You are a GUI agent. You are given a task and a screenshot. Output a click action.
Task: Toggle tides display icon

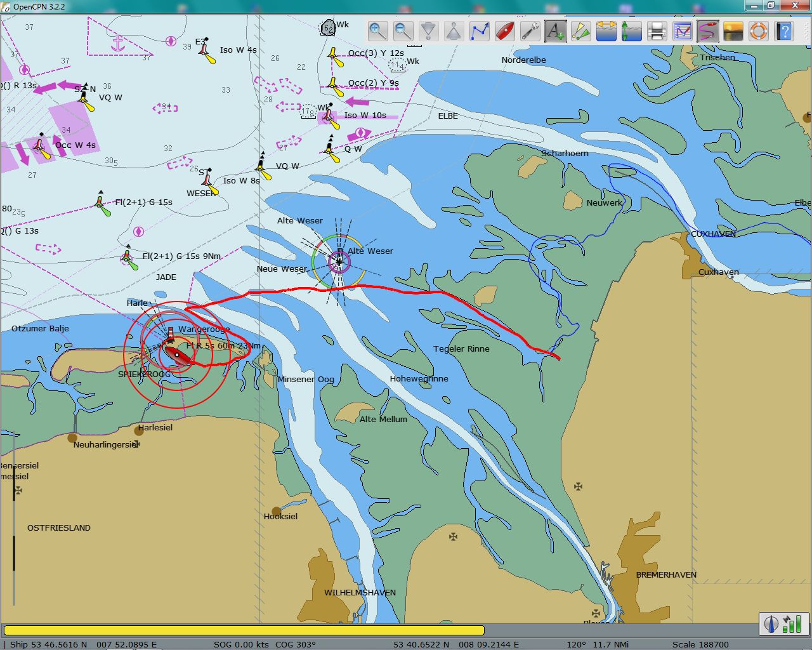(632, 30)
